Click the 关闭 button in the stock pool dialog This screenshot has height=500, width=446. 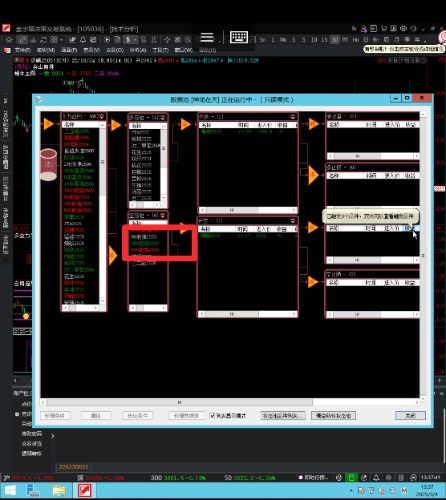(x=410, y=415)
